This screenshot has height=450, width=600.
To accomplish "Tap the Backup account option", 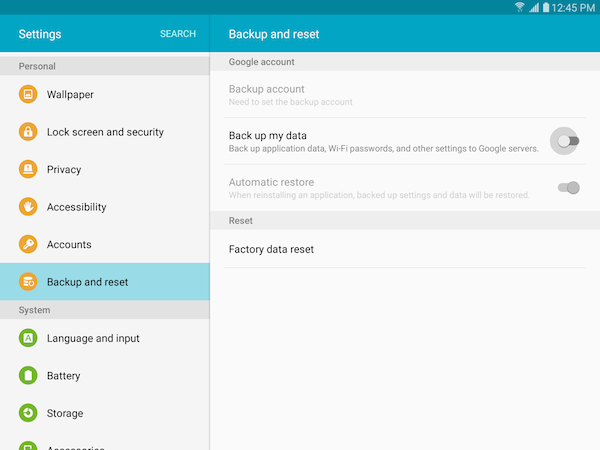I will click(x=405, y=95).
